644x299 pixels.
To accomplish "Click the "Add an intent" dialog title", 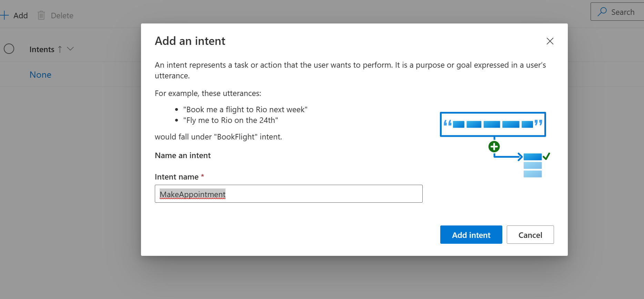I will point(190,41).
